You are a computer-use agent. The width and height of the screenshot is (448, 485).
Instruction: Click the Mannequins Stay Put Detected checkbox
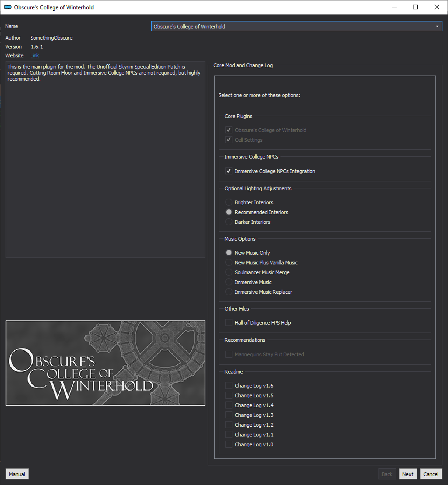coord(229,354)
